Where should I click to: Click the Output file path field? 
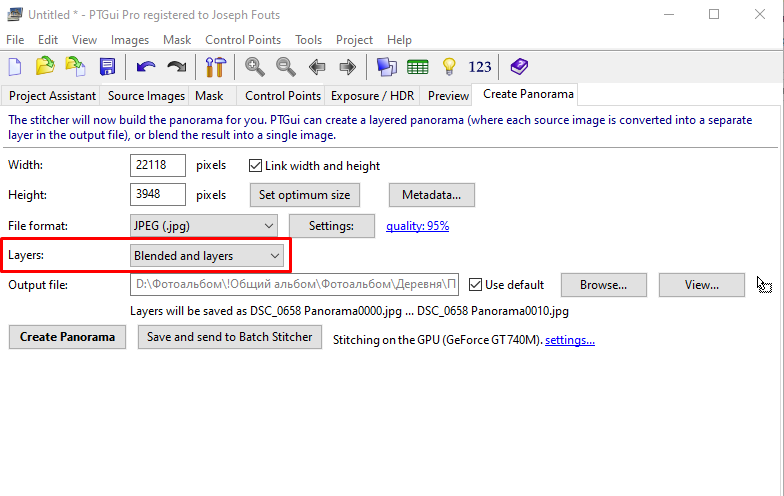click(x=294, y=284)
